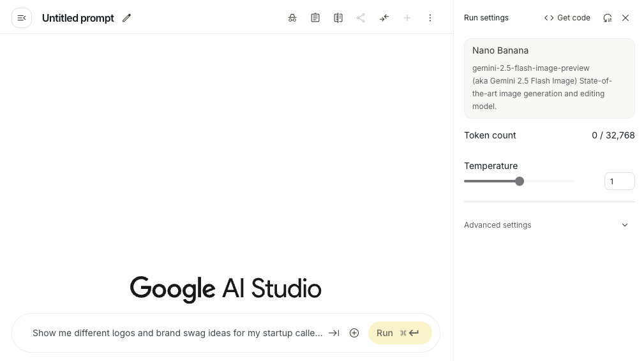The height and width of the screenshot is (361, 644).
Task: Toggle incognito temporary chat icon
Action: click(x=292, y=18)
